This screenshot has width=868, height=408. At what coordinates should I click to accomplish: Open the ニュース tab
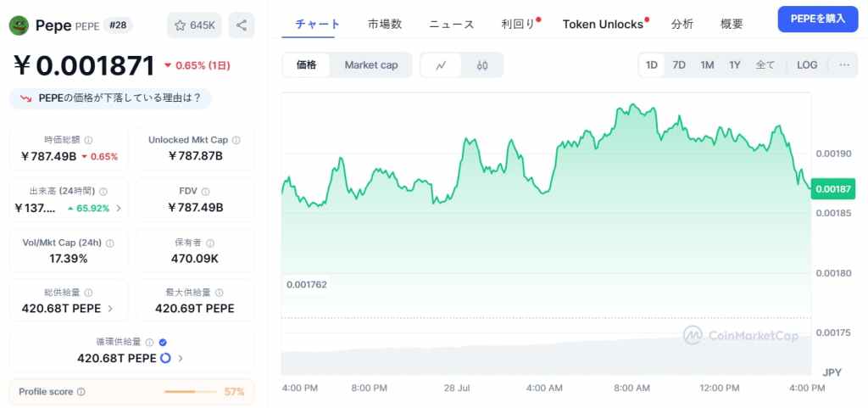coord(452,25)
